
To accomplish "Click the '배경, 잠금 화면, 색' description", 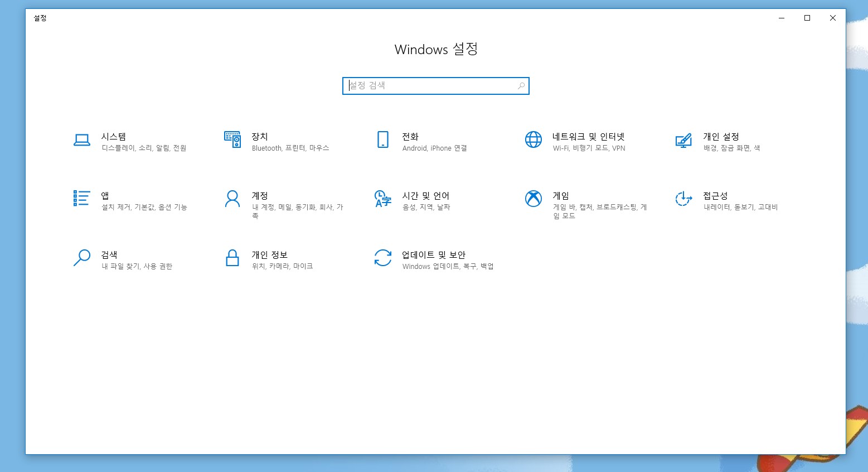I will coord(732,148).
